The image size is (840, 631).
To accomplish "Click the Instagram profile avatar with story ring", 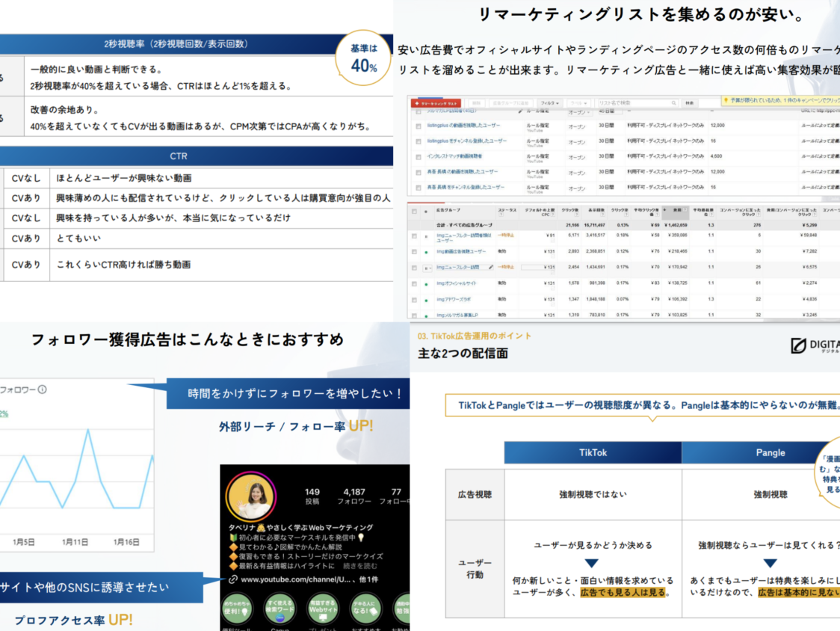I will pyautogui.click(x=252, y=497).
